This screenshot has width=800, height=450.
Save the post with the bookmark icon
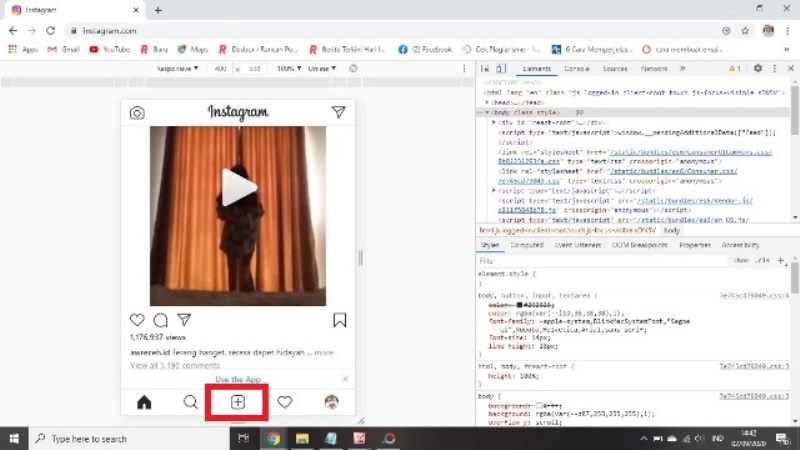coord(340,320)
